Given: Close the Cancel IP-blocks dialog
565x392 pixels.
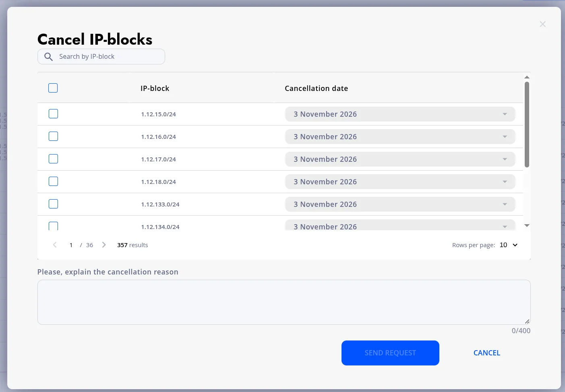Looking at the screenshot, I should point(543,24).
